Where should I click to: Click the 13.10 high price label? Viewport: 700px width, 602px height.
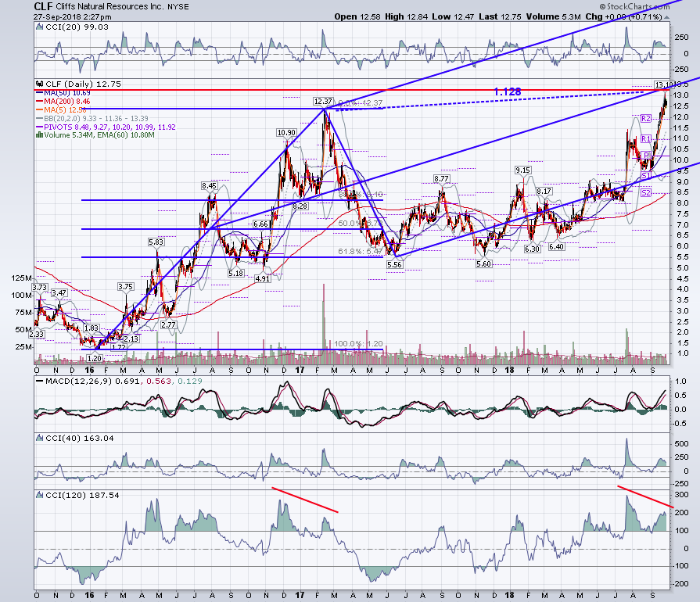(662, 84)
